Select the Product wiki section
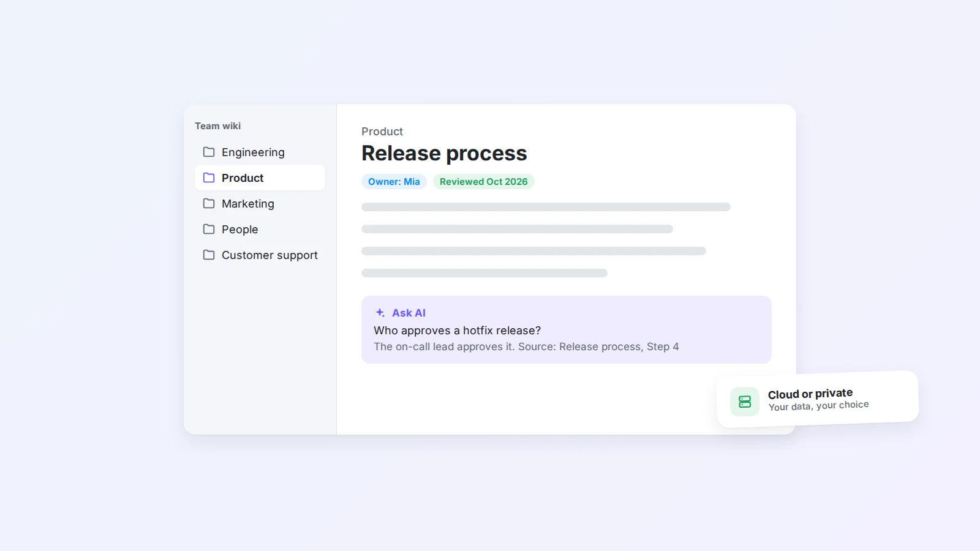 260,178
